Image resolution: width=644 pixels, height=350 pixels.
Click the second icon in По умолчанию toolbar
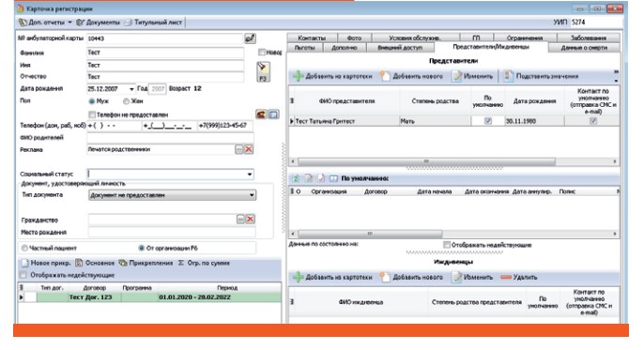click(308, 178)
